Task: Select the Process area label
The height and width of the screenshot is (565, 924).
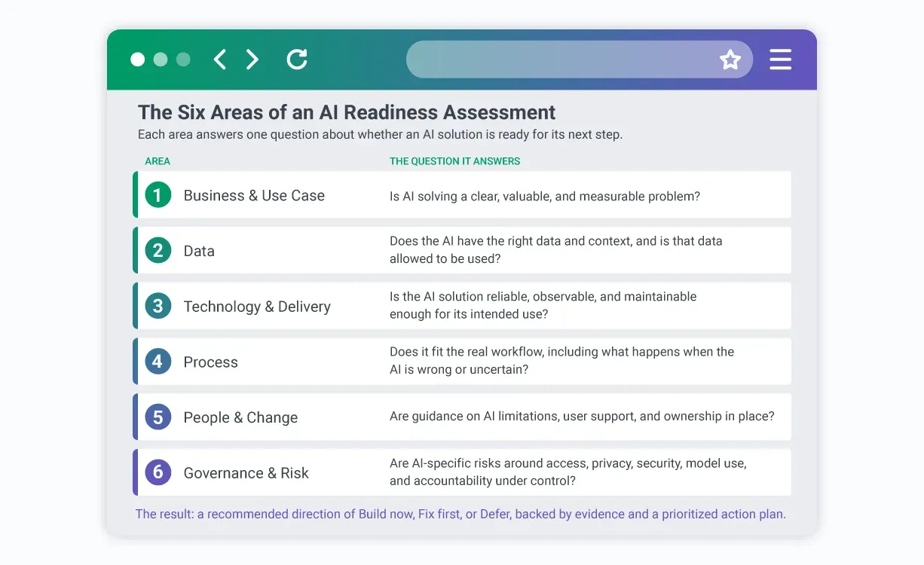Action: pos(210,362)
